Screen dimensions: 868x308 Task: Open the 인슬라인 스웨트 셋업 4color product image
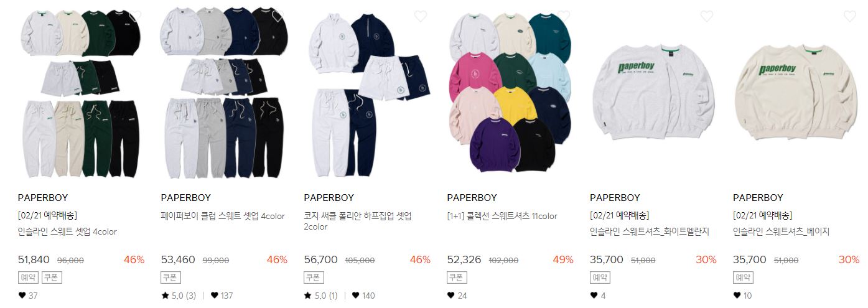(81, 93)
